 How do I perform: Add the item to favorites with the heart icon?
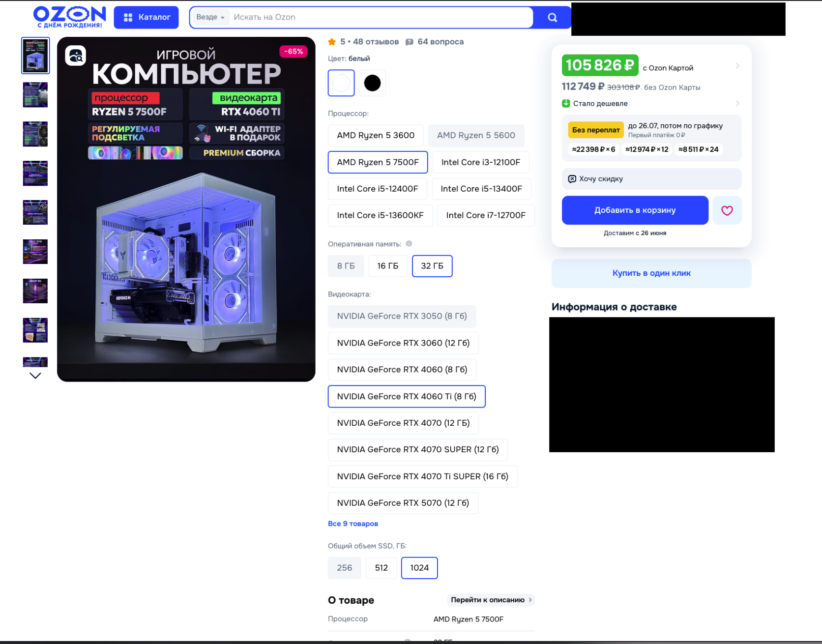(x=727, y=210)
